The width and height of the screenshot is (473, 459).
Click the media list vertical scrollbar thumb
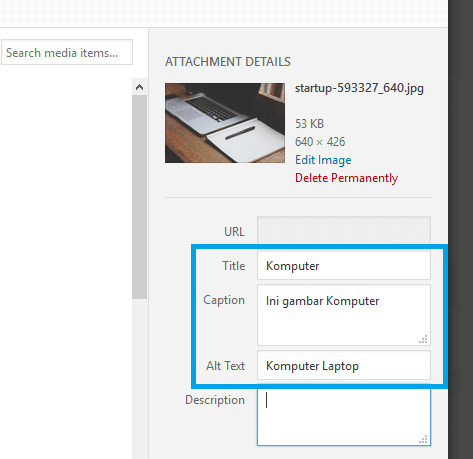[x=139, y=197]
